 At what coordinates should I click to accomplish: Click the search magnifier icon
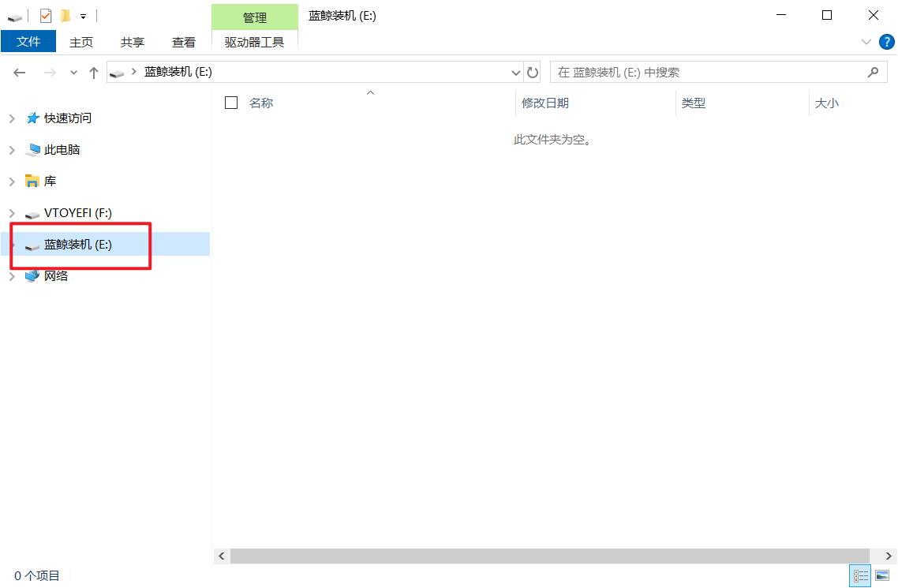(x=873, y=73)
